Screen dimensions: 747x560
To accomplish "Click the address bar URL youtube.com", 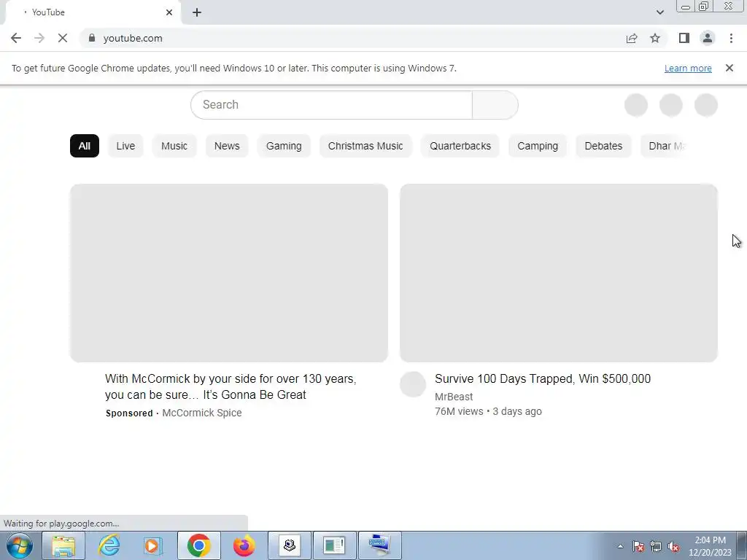I will [x=133, y=38].
